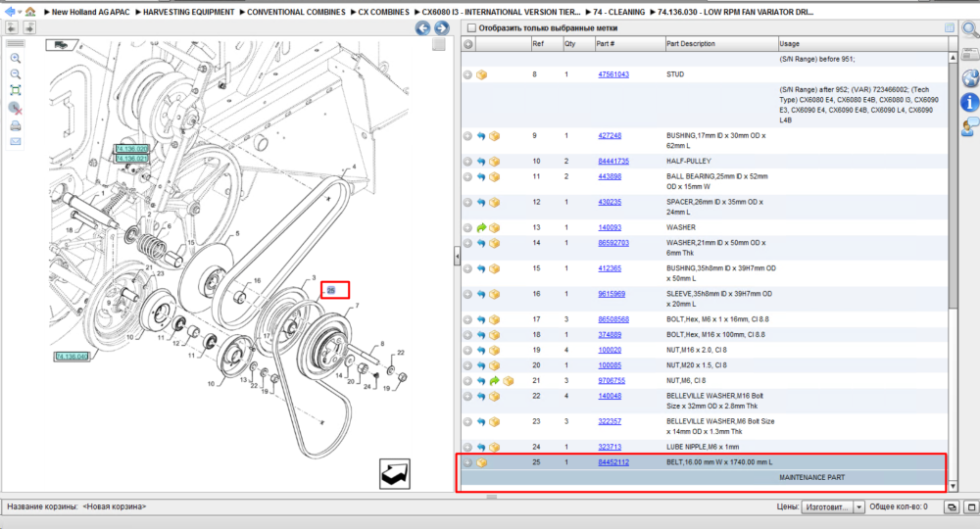Open the globe info icon in sidebar
Viewport: 980px width, 529px height.
(x=970, y=78)
